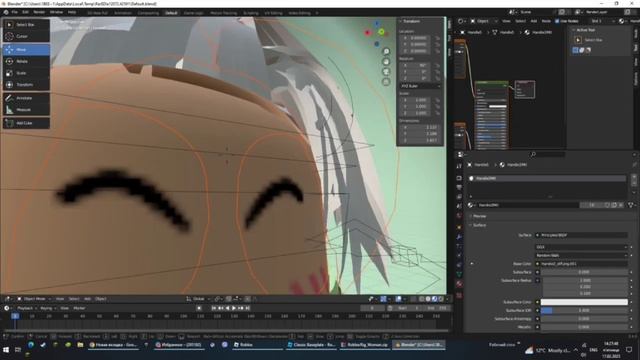Image resolution: width=640 pixels, height=360 pixels.
Task: Toggle lock on Rotation X
Action: point(438,65)
